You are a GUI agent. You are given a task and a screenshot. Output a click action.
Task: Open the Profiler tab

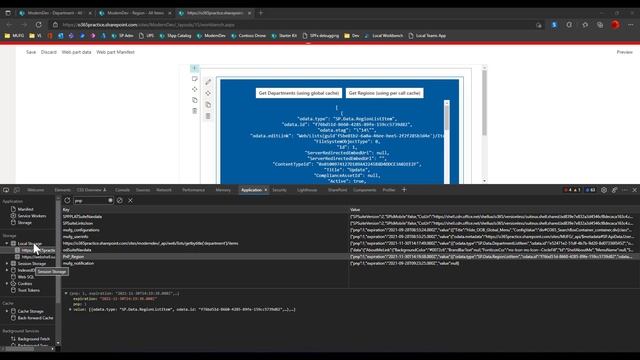[x=389, y=190]
